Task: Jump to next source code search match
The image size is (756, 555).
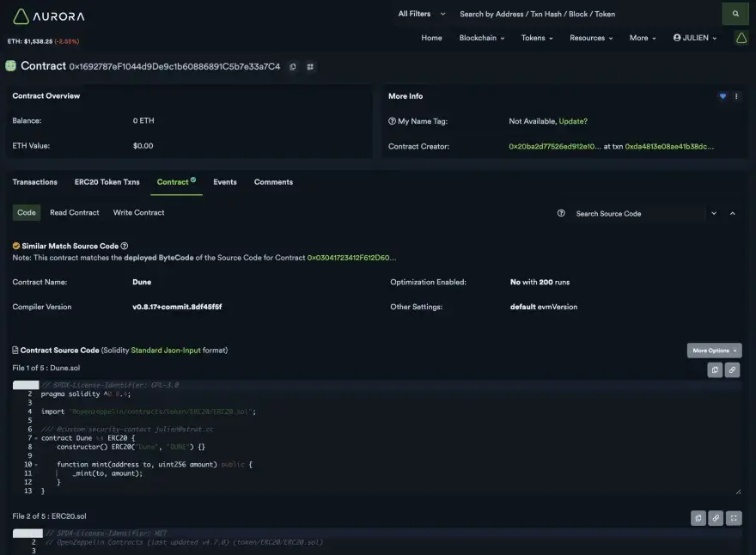Action: point(714,213)
